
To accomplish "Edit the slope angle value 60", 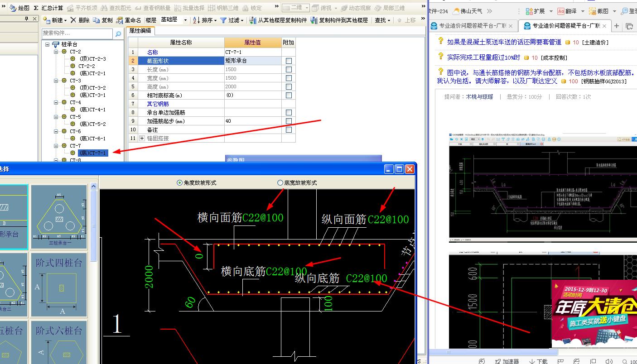I will [x=191, y=302].
